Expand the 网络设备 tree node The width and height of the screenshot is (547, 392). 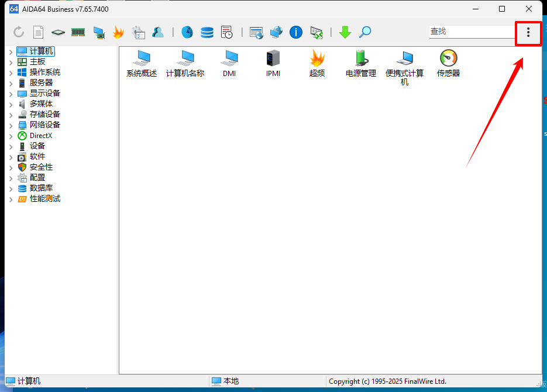pyautogui.click(x=11, y=126)
